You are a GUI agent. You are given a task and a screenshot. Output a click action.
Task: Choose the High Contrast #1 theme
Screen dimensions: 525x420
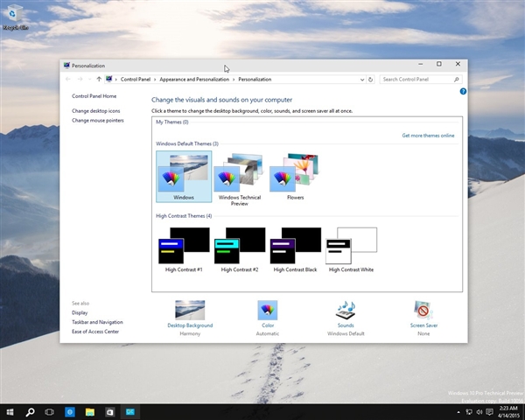(x=184, y=249)
